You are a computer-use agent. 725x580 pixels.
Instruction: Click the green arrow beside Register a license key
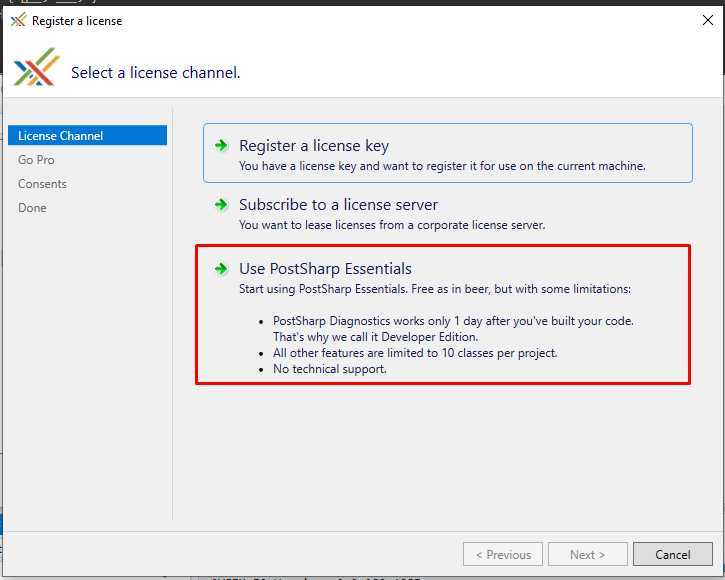coord(221,146)
